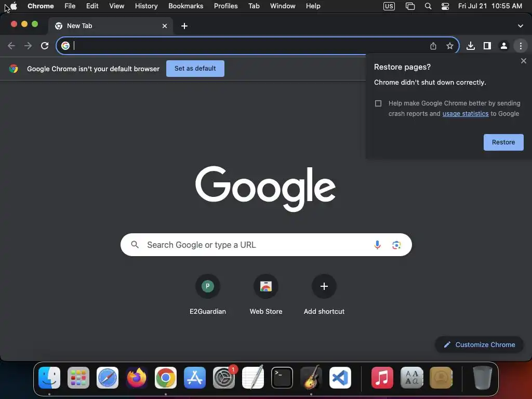This screenshot has width=532, height=399.
Task: Select the New Tab tab
Action: (111, 26)
